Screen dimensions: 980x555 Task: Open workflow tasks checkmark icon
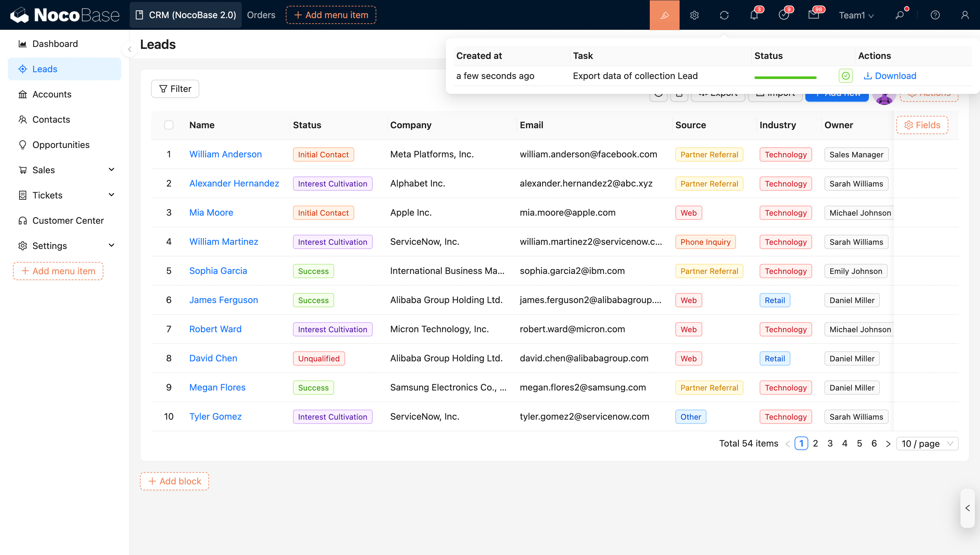784,15
